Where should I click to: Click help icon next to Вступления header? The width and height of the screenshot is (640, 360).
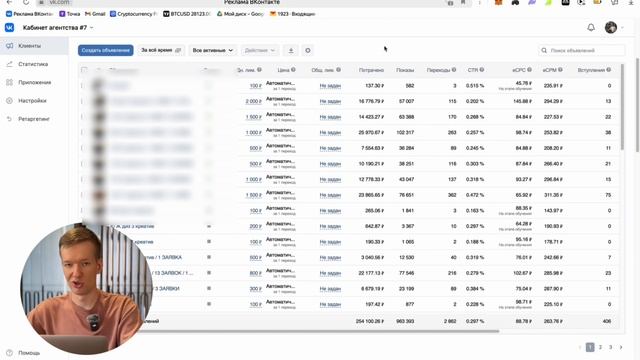tap(609, 70)
